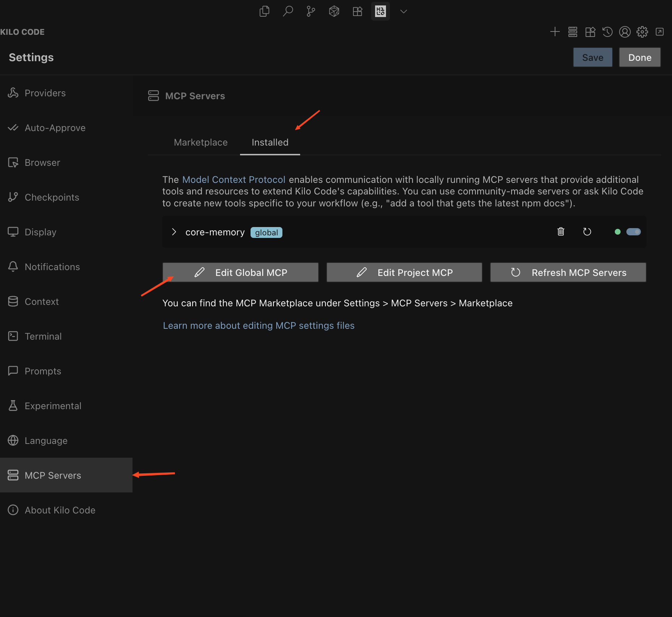This screenshot has height=617, width=672.
Task: Click the settings gear icon
Action: point(642,32)
